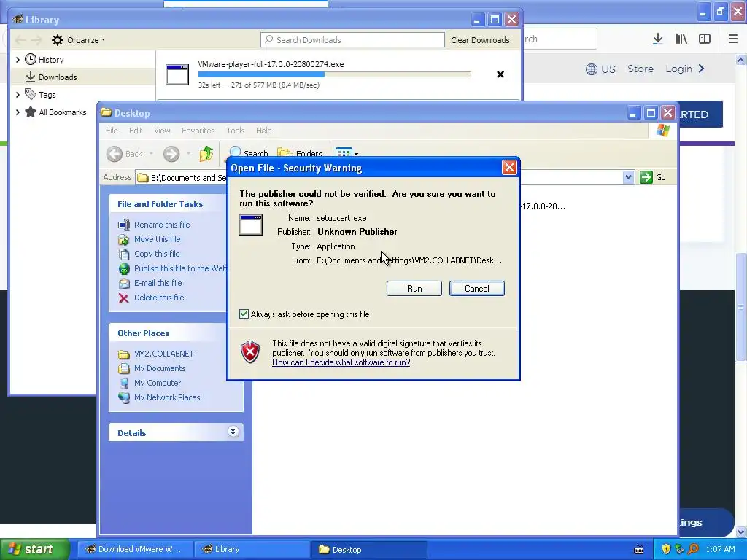This screenshot has width=747, height=560.
Task: Click Clear Downloads in Library
Action: coord(480,40)
